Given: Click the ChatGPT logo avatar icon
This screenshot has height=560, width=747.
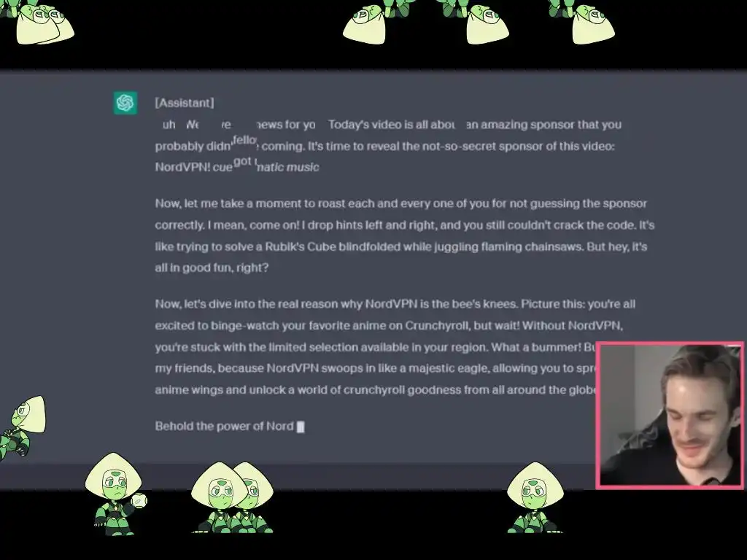Looking at the screenshot, I should (125, 103).
